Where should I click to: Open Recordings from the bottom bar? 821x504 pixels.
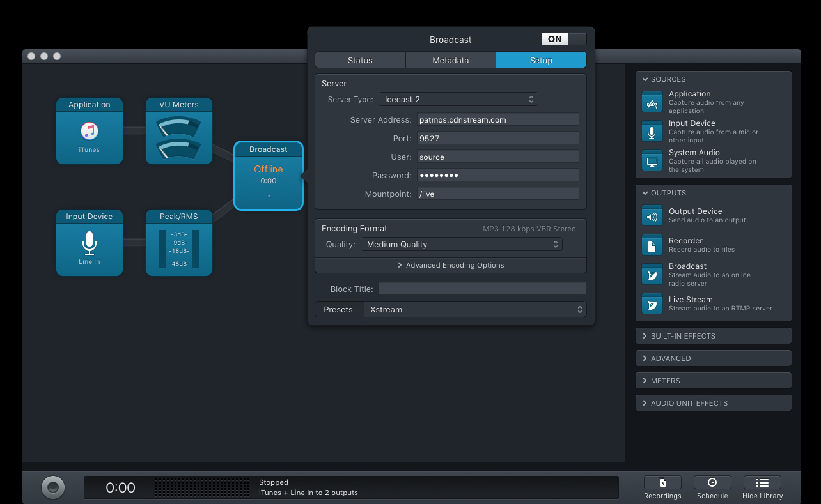point(662,483)
